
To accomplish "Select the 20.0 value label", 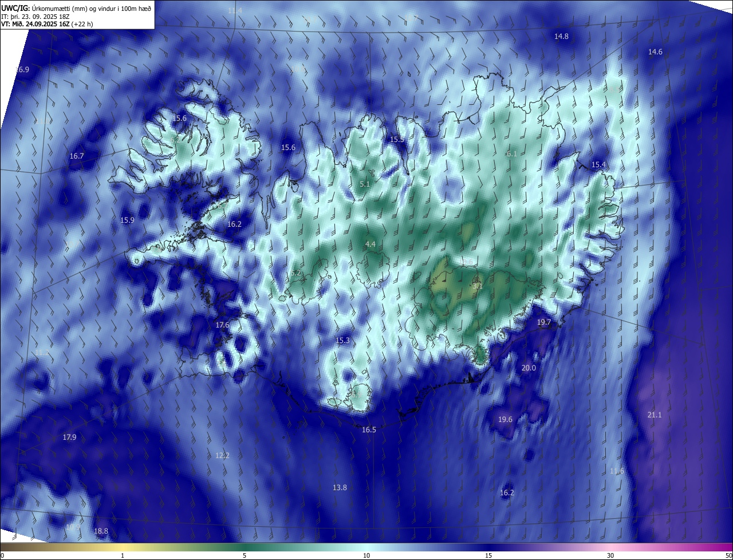I will tap(529, 368).
